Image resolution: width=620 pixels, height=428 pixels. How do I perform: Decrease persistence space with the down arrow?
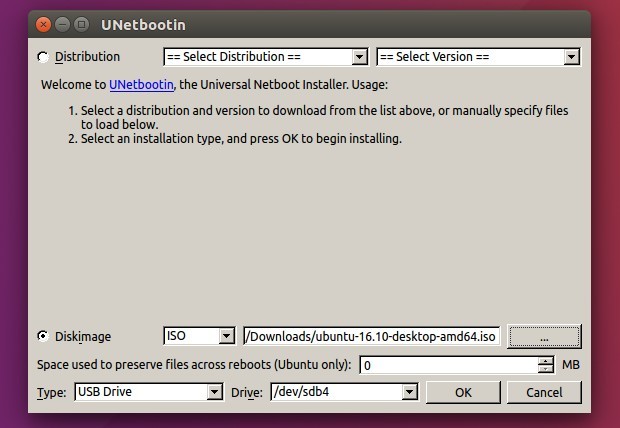click(546, 369)
